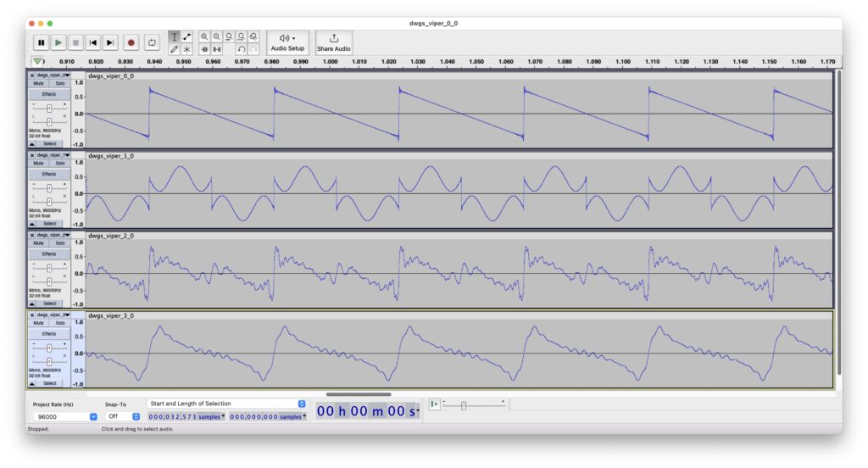Select the Envelope tool
This screenshot has width=868, height=468.
click(186, 37)
